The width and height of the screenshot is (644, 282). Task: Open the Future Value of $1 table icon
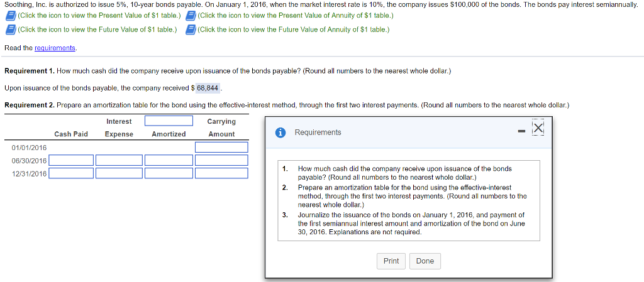[11, 30]
